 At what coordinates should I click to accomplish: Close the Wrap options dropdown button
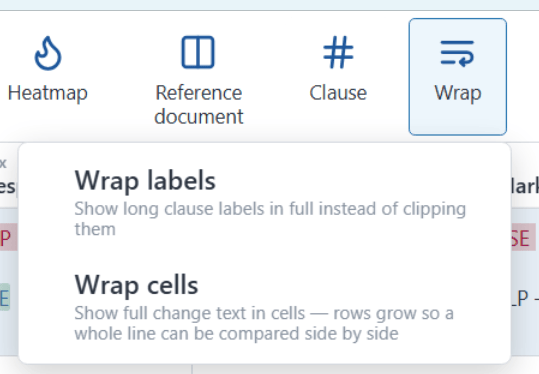(x=458, y=77)
